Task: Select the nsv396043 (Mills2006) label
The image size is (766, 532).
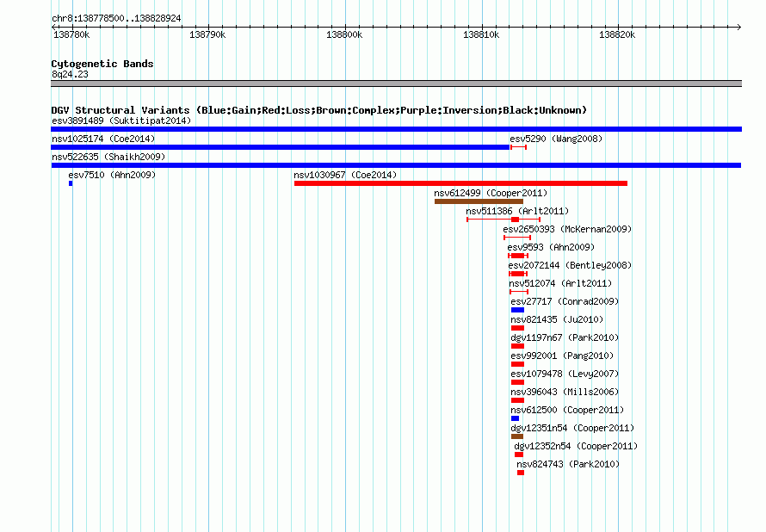Action: [565, 392]
